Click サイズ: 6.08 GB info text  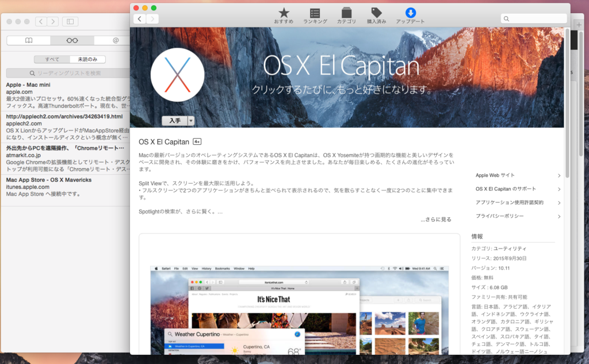[x=489, y=288]
